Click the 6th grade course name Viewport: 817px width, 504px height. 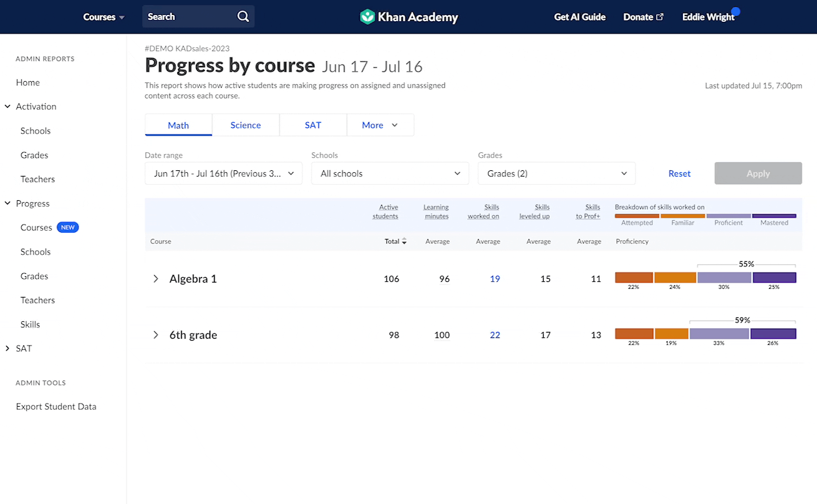pyautogui.click(x=193, y=335)
